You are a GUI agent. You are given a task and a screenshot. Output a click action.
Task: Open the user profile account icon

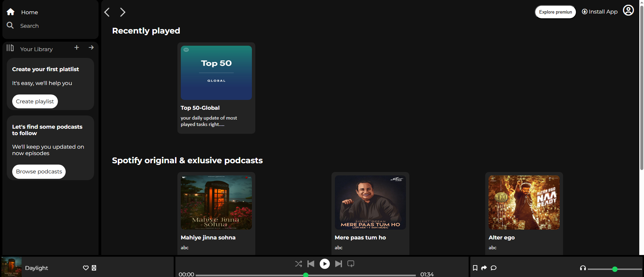pos(628,10)
